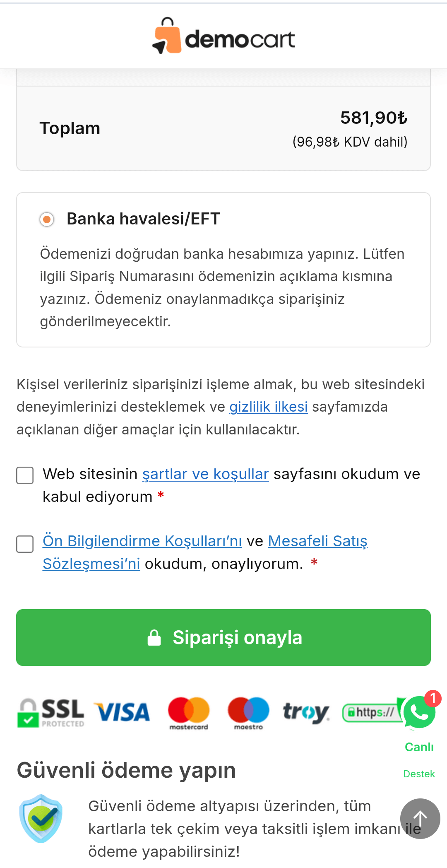Open WhatsApp live support chat

tap(419, 712)
